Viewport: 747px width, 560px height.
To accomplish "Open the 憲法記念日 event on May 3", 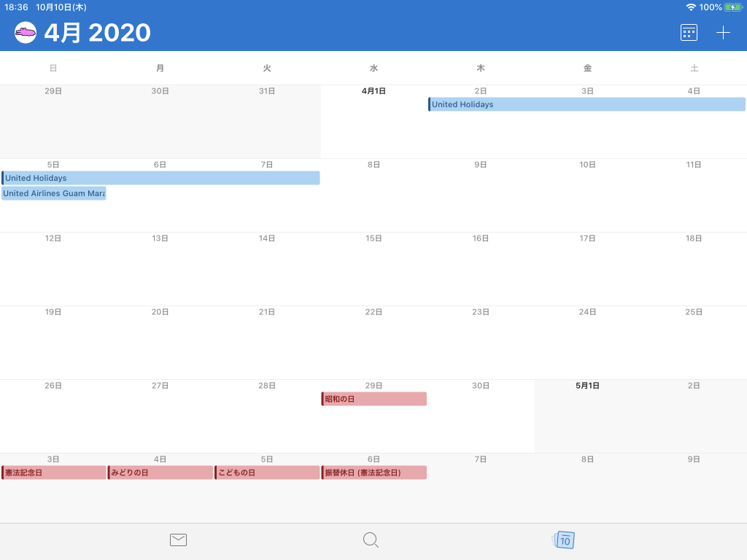I will pos(54,473).
